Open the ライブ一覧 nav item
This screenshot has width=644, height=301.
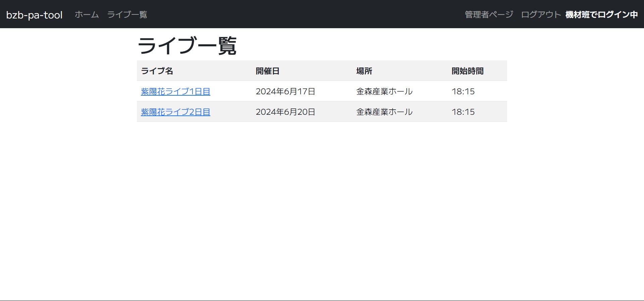tap(127, 14)
